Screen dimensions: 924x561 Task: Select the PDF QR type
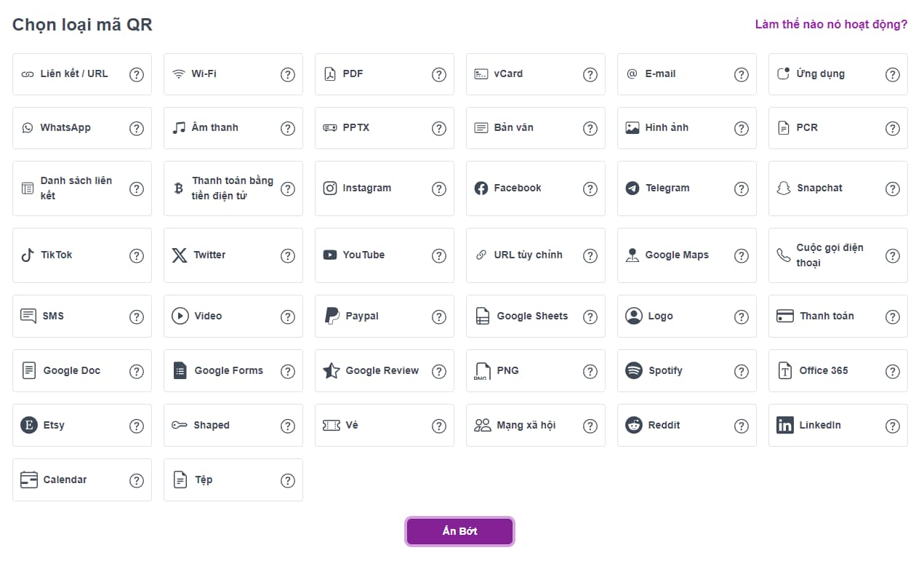click(385, 74)
